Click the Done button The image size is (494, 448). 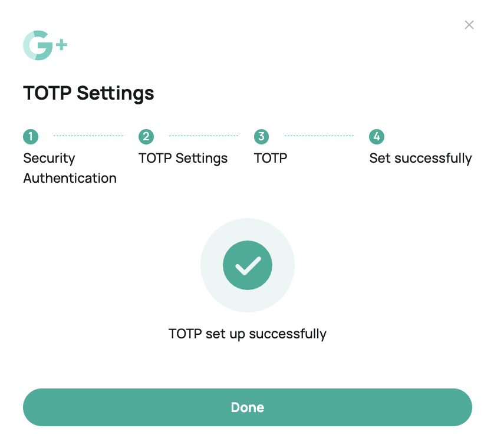(x=248, y=407)
